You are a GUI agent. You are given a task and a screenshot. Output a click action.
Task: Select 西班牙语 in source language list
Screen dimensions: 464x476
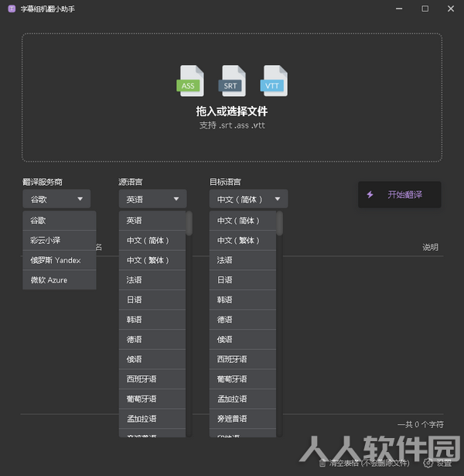tap(152, 378)
